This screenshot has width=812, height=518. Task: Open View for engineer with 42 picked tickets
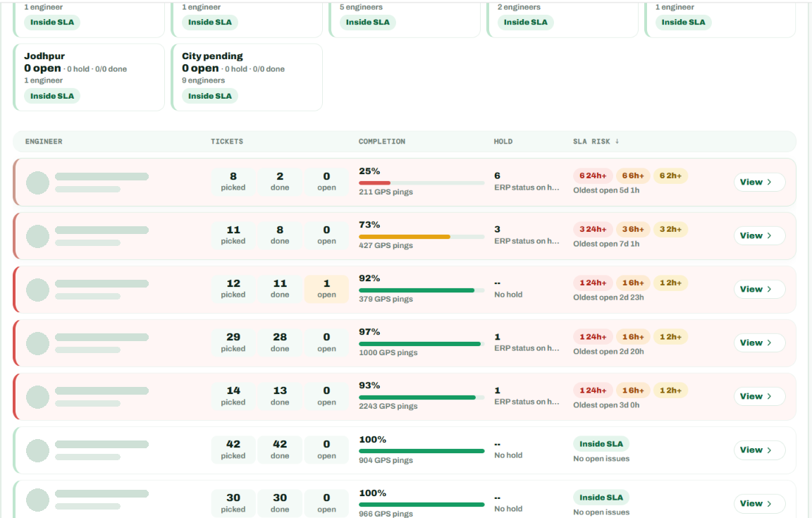(759, 450)
